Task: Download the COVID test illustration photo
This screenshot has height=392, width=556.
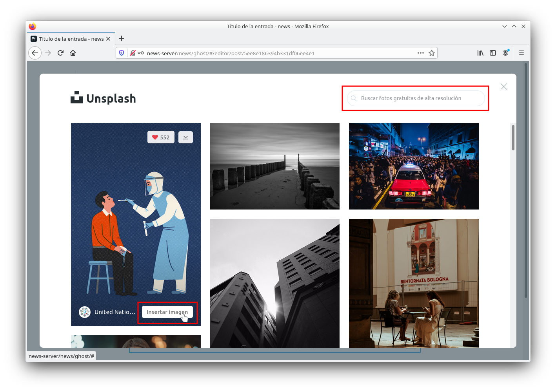Action: coord(185,137)
